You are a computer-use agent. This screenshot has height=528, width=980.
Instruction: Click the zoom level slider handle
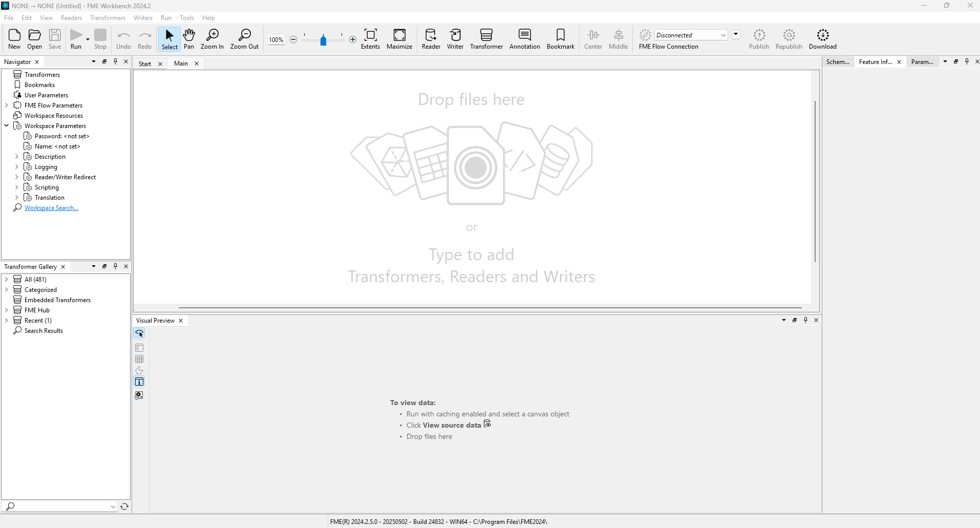point(323,40)
